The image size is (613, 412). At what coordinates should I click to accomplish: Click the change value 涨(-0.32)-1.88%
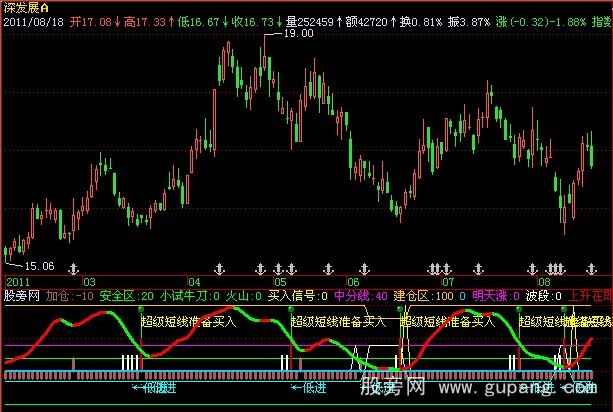pos(541,22)
